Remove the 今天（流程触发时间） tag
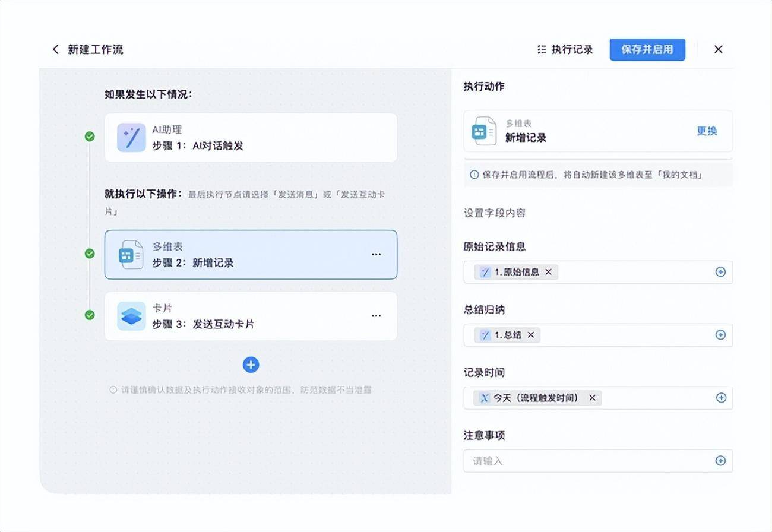Screen dimensions: 772x532 click(x=592, y=398)
